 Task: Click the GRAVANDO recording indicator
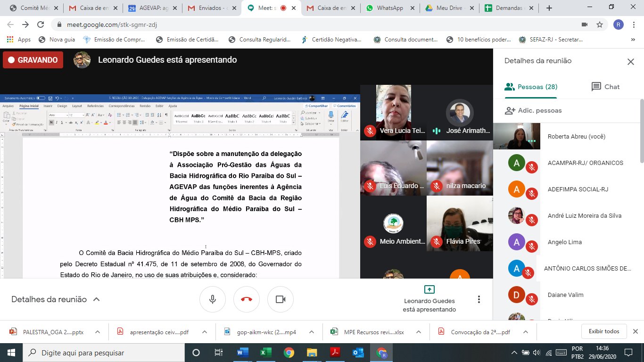pyautogui.click(x=33, y=60)
